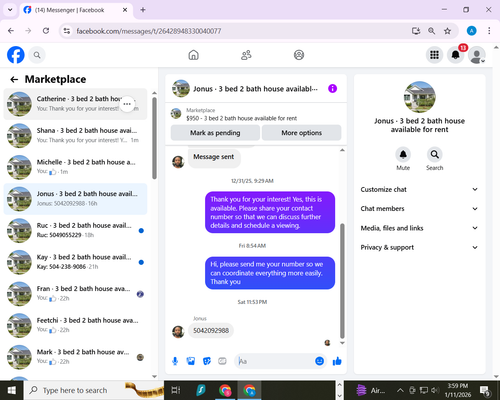Bookmark this page with the star icon
The width and height of the screenshot is (500, 400).
(x=447, y=31)
